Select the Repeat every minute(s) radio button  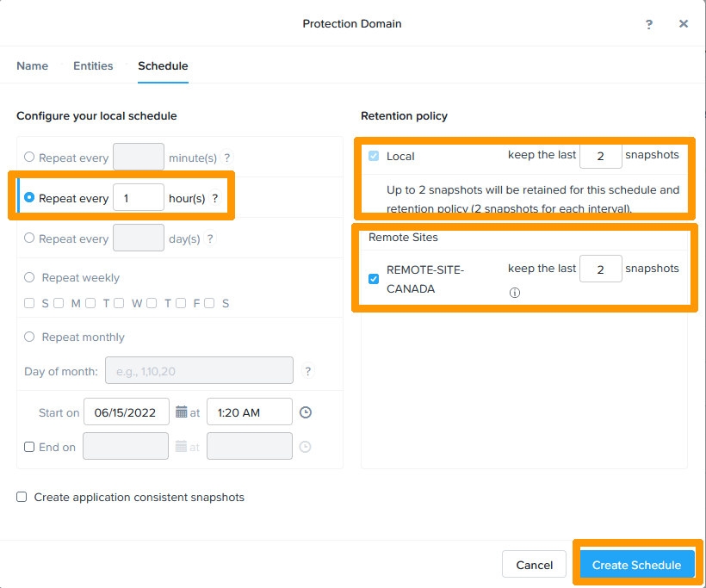(30, 158)
